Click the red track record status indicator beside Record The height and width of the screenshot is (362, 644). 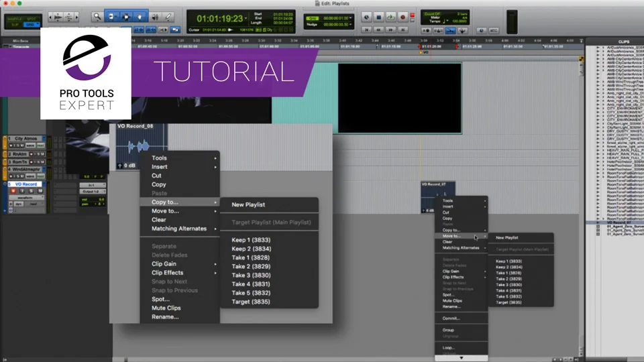[413, 15]
